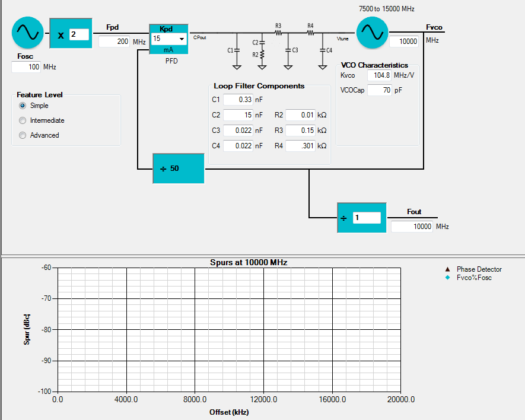Click the 'Feature Level' group label
525x420 pixels.
40,95
